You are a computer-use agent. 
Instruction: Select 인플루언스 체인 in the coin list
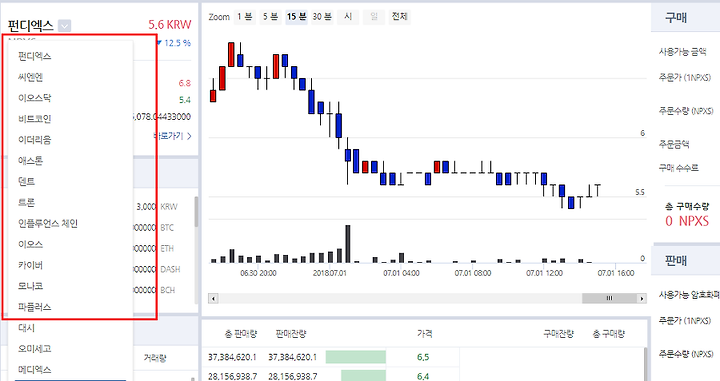48,224
